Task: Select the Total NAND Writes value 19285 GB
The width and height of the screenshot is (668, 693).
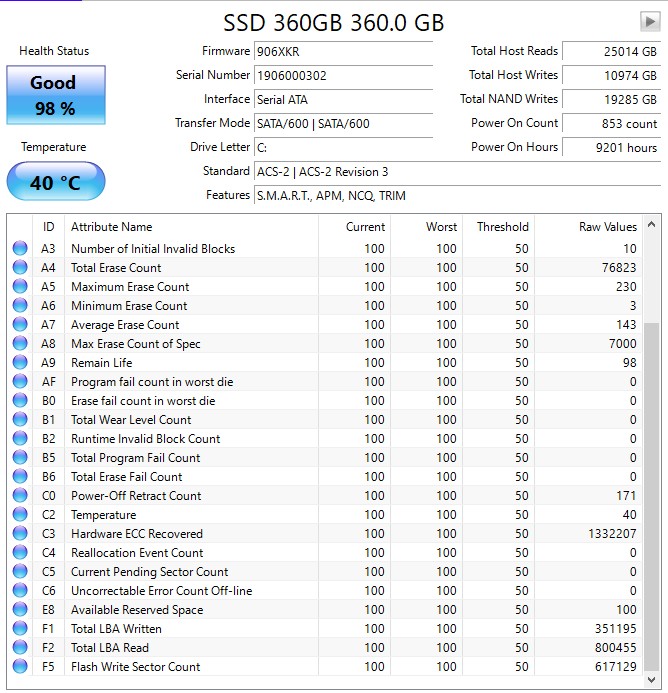Action: (x=611, y=99)
